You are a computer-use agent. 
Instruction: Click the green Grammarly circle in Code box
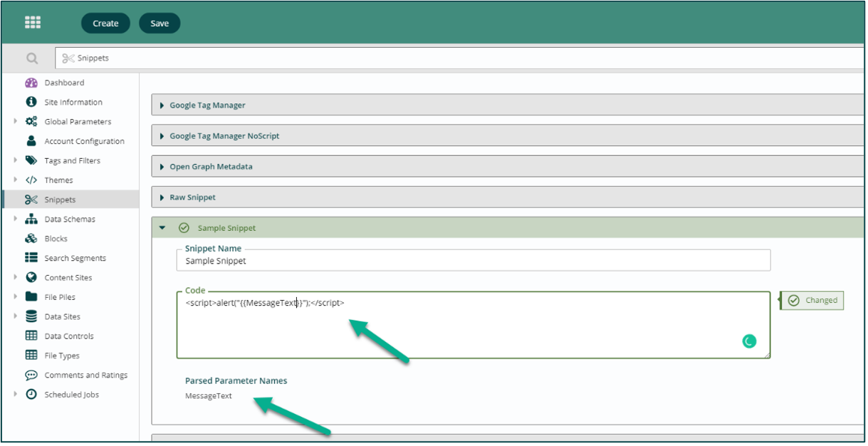(749, 341)
